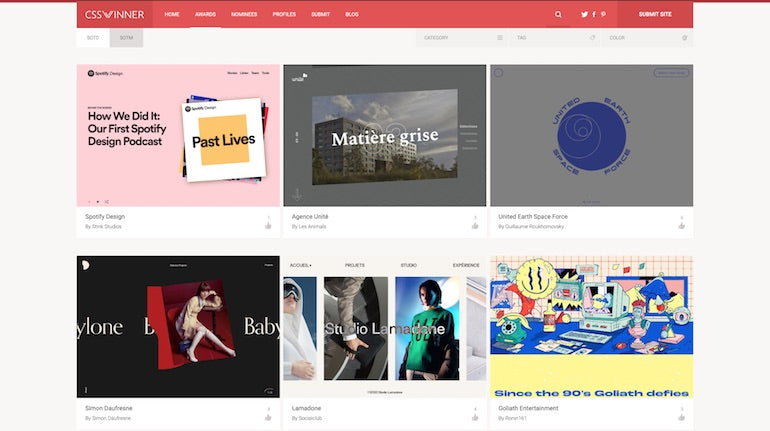
Task: Open the Home menu item
Action: coord(172,15)
